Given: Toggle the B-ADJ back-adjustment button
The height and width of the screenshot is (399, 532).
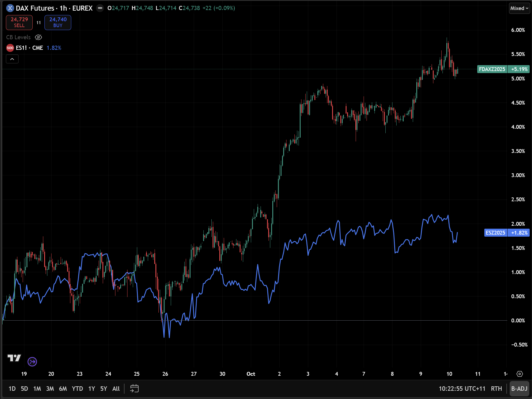Looking at the screenshot, I should click(x=519, y=389).
